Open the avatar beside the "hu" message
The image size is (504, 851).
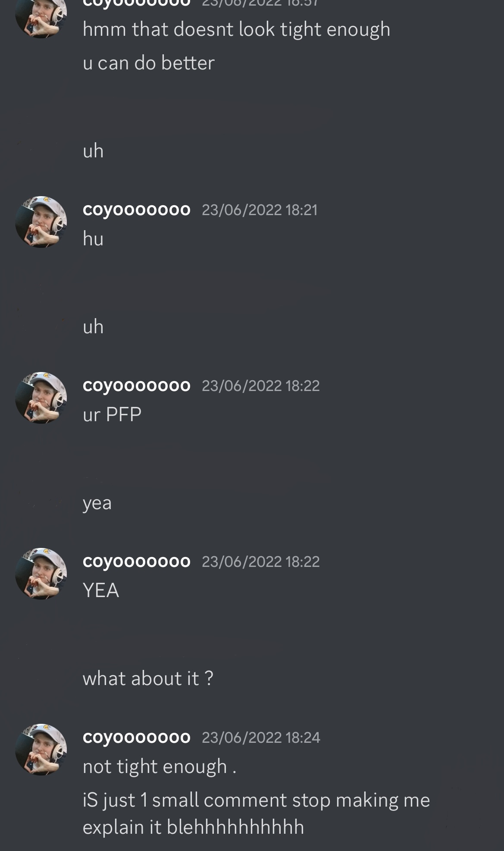click(x=41, y=222)
